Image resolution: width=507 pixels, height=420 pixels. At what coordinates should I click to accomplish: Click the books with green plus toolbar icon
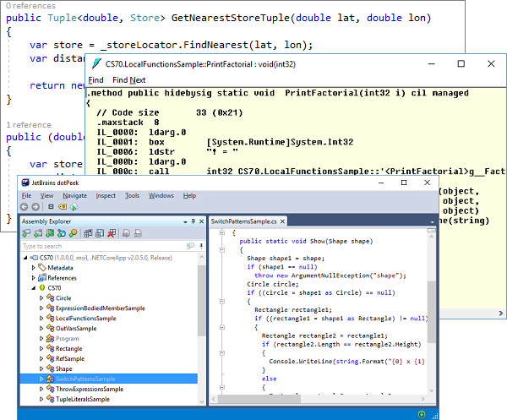click(50, 233)
